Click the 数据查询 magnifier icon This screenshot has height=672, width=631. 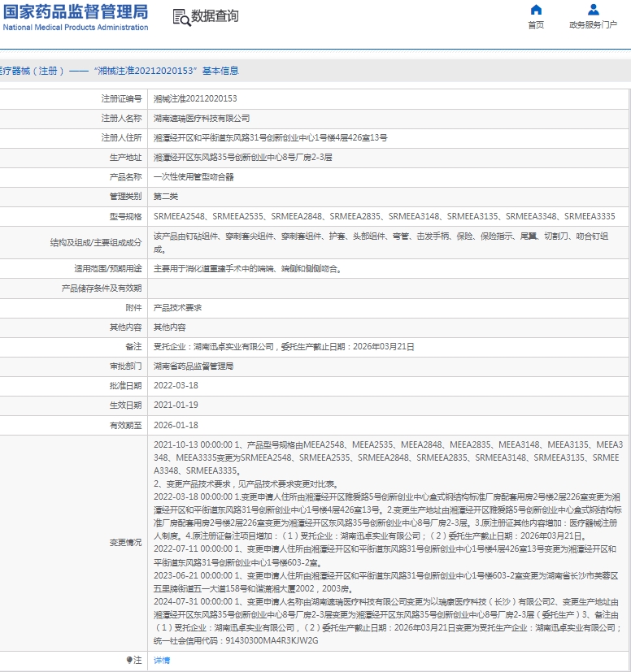[182, 18]
